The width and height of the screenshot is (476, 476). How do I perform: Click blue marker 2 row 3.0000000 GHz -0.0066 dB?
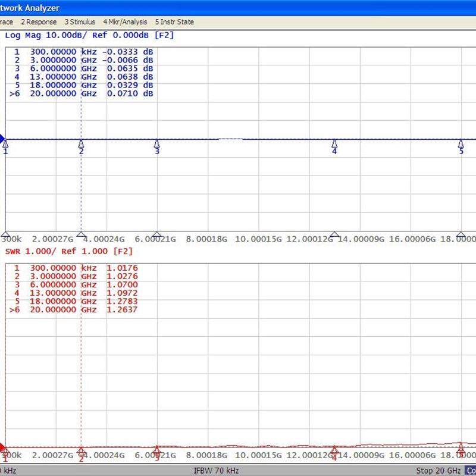[83, 60]
